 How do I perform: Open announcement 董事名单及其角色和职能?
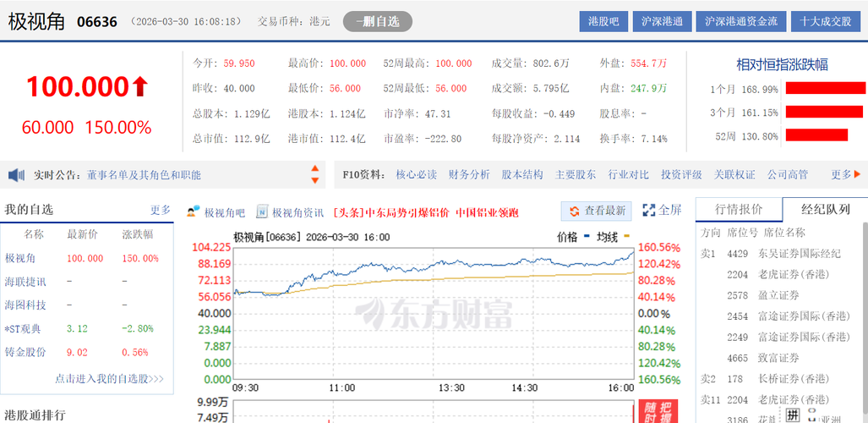coord(144,176)
